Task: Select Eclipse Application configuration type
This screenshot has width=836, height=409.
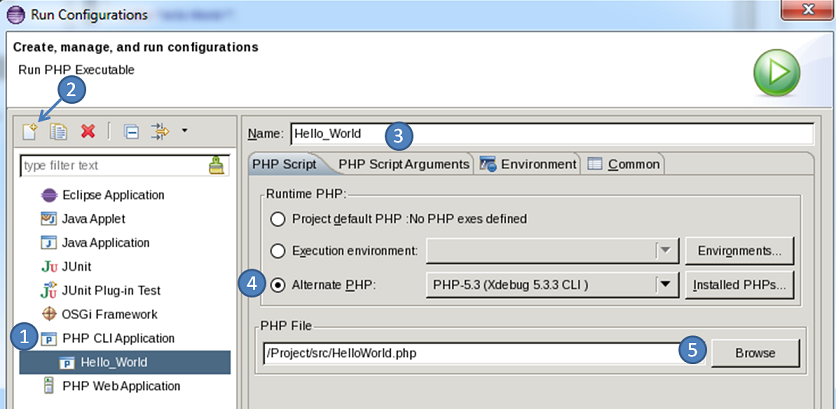Action: [113, 195]
